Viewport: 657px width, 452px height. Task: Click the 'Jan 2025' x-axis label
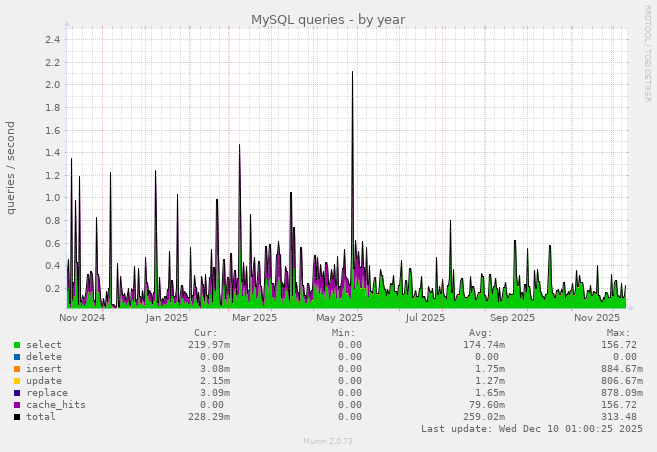167,318
